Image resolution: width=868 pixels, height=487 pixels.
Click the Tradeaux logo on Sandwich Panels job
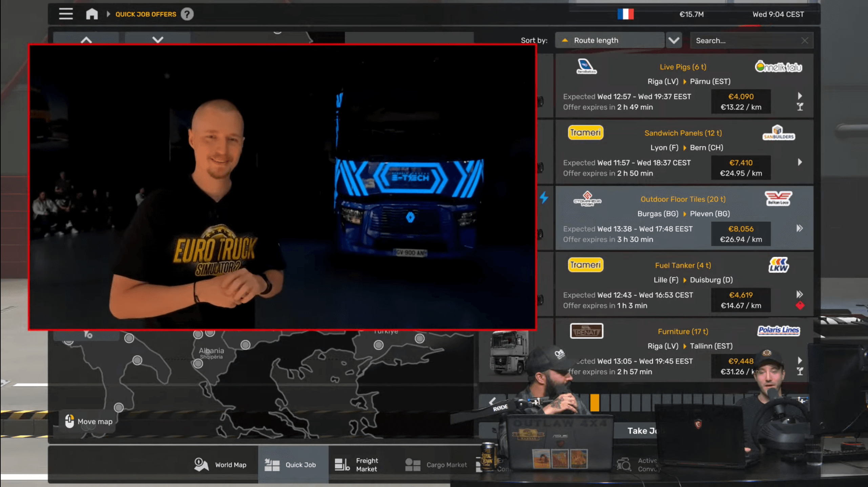(x=585, y=133)
